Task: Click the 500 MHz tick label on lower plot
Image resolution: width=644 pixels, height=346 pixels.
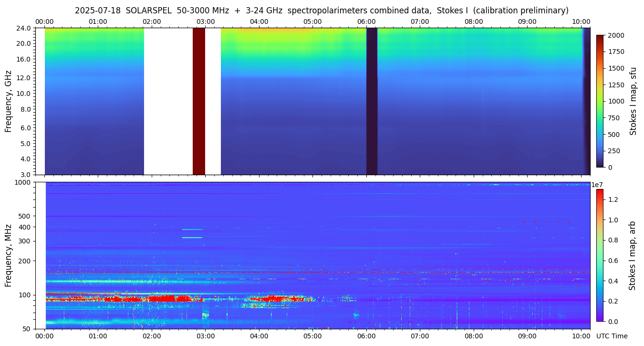Action: pyautogui.click(x=25, y=216)
